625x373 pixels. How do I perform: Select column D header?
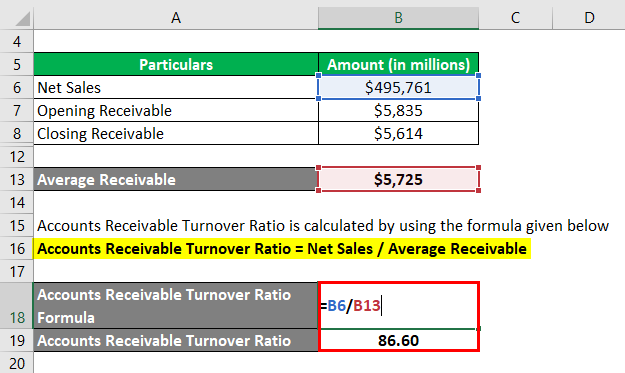[x=589, y=18]
